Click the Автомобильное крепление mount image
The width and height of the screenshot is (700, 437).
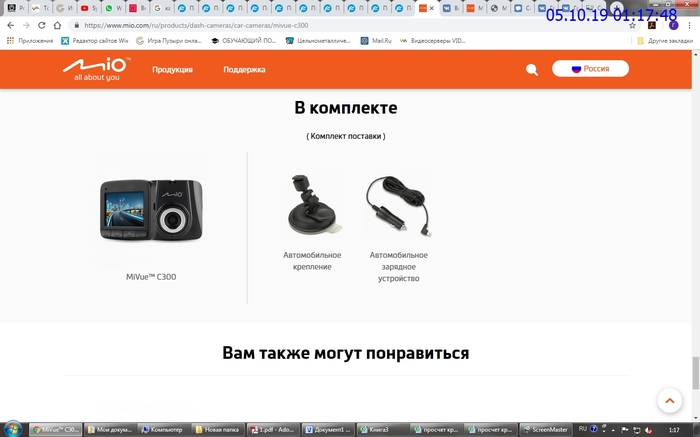(311, 208)
